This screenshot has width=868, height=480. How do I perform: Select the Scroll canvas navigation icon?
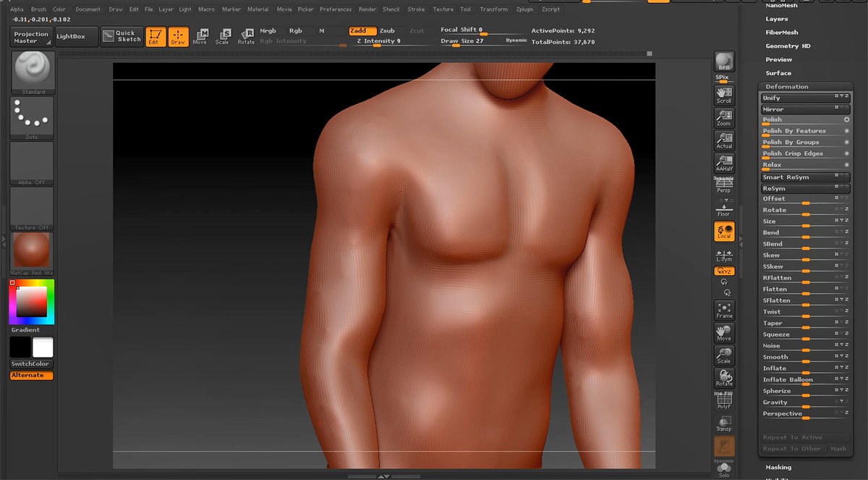[x=724, y=96]
